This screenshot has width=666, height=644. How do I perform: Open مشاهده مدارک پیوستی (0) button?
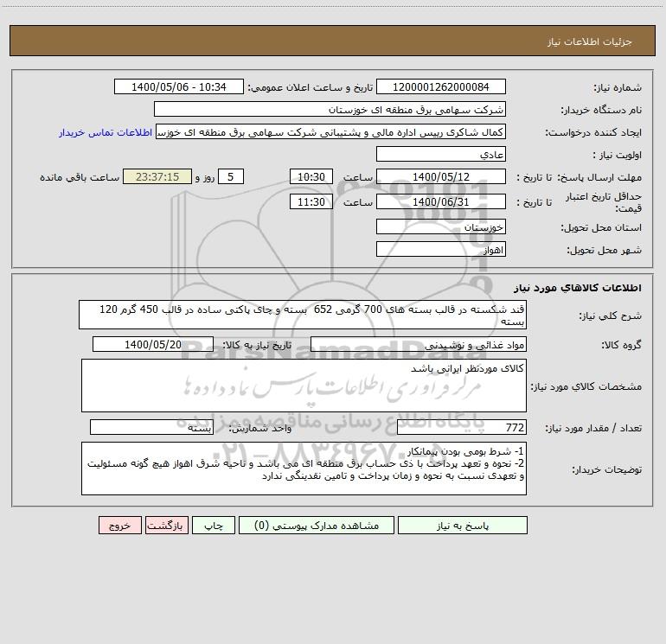317,525
